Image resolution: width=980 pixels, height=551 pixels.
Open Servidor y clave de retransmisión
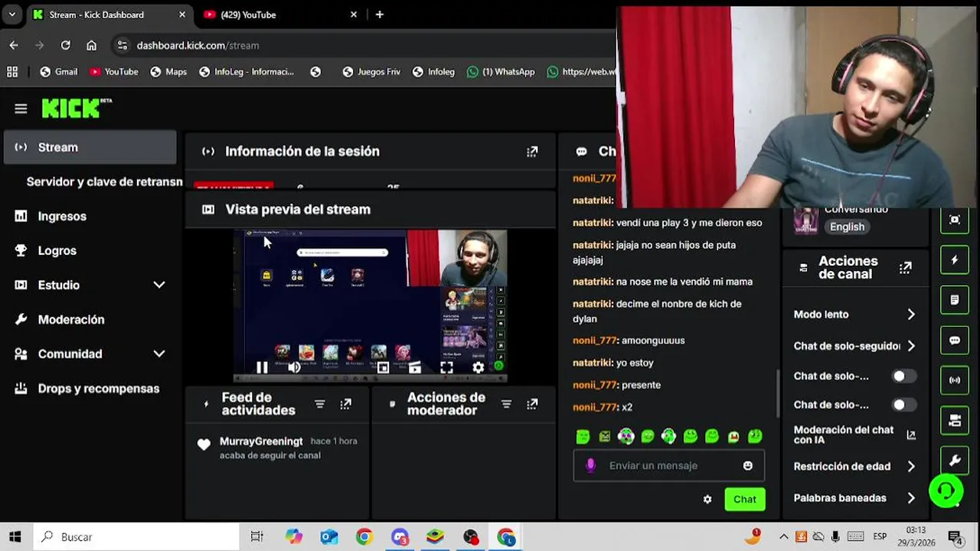[104, 181]
